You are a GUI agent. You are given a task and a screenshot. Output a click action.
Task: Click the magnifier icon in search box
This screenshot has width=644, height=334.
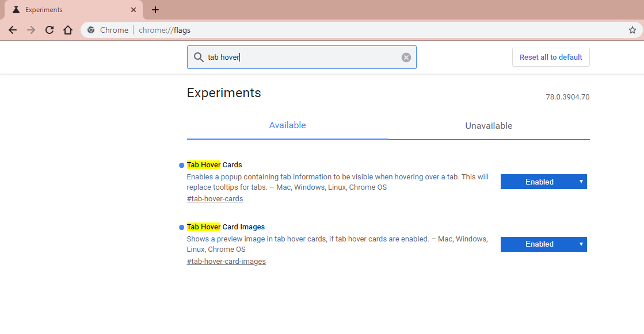point(199,57)
